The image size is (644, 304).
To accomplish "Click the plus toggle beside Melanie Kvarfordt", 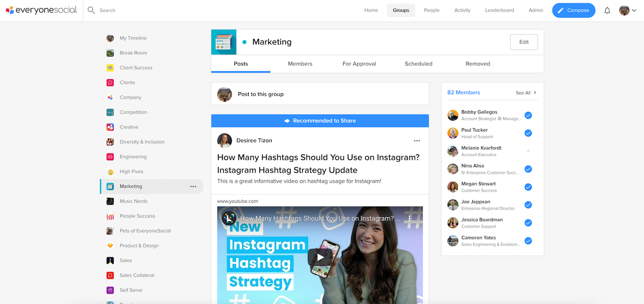I will pos(528,151).
